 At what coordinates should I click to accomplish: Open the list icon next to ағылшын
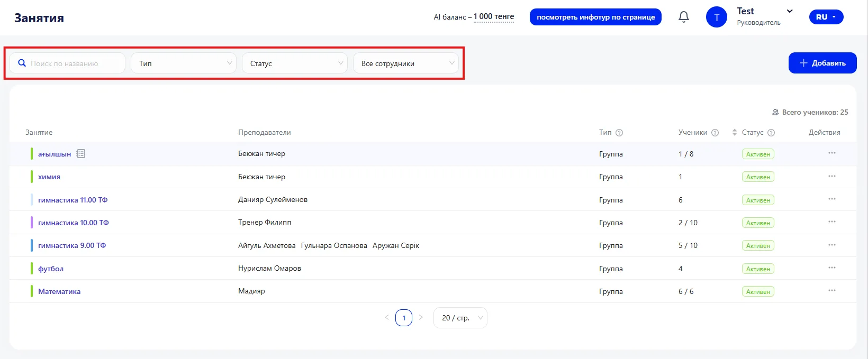click(81, 154)
